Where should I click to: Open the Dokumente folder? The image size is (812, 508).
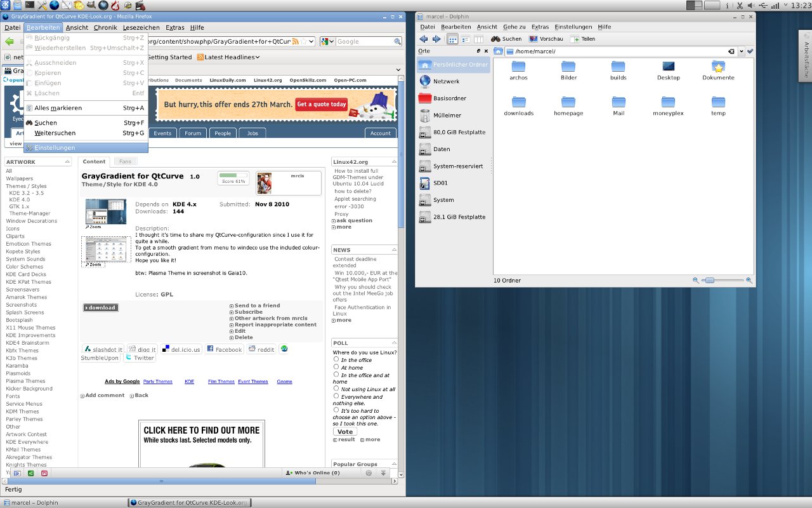718,70
